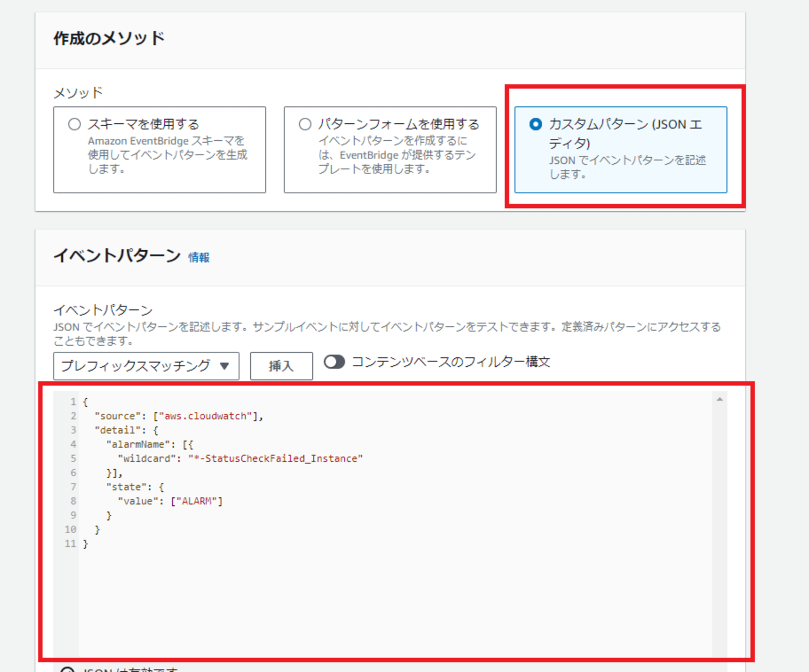This screenshot has width=809, height=672.
Task: Select the スキーマを使用する radio option
Action: (x=74, y=124)
